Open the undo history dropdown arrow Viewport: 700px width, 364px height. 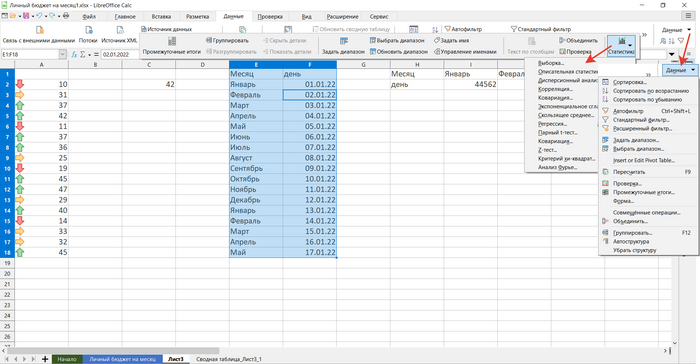46,16
